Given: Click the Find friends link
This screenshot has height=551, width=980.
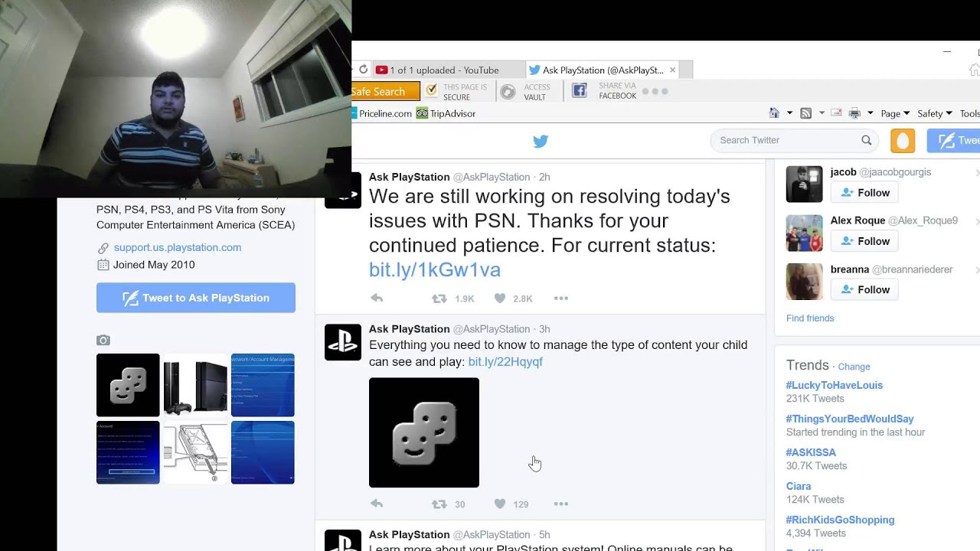Looking at the screenshot, I should (810, 318).
